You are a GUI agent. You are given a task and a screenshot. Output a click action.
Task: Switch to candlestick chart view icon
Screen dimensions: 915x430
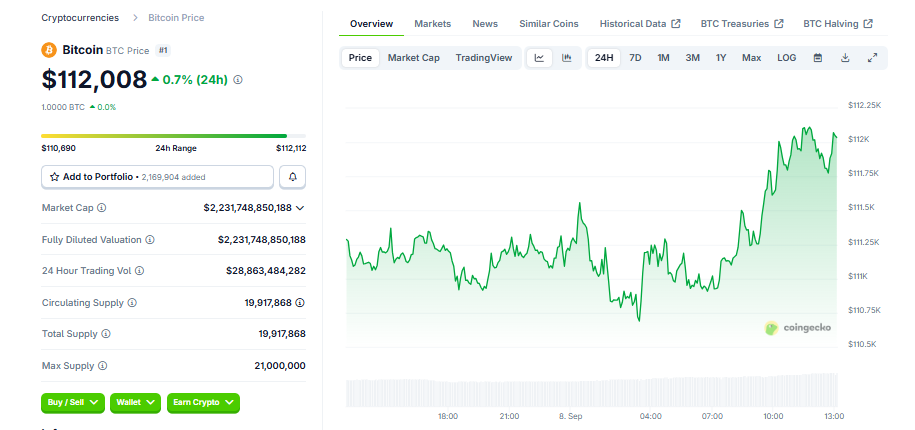567,58
